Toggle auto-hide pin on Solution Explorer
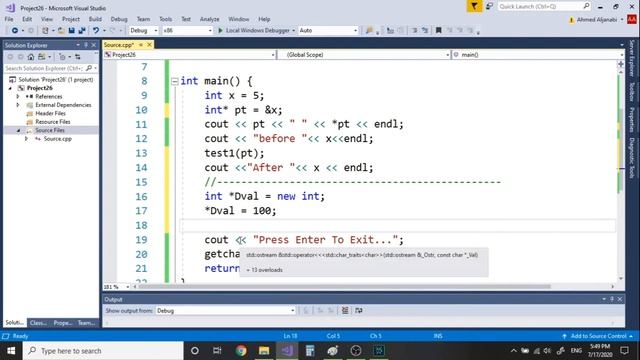 pyautogui.click(x=86, y=45)
